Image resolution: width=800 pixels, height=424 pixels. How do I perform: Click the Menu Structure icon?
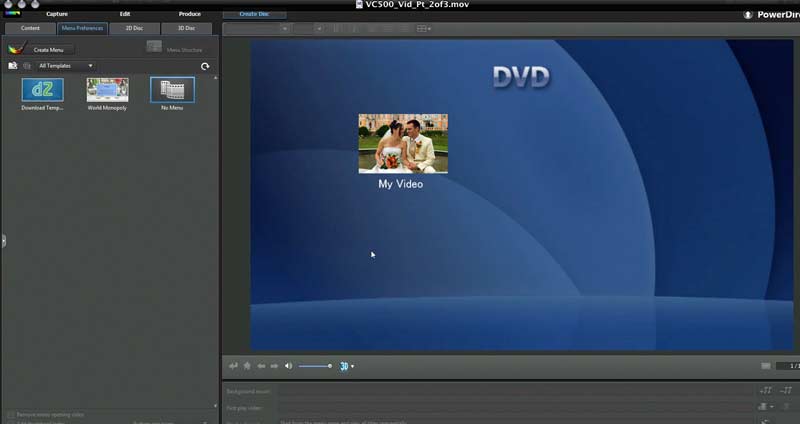[154, 47]
